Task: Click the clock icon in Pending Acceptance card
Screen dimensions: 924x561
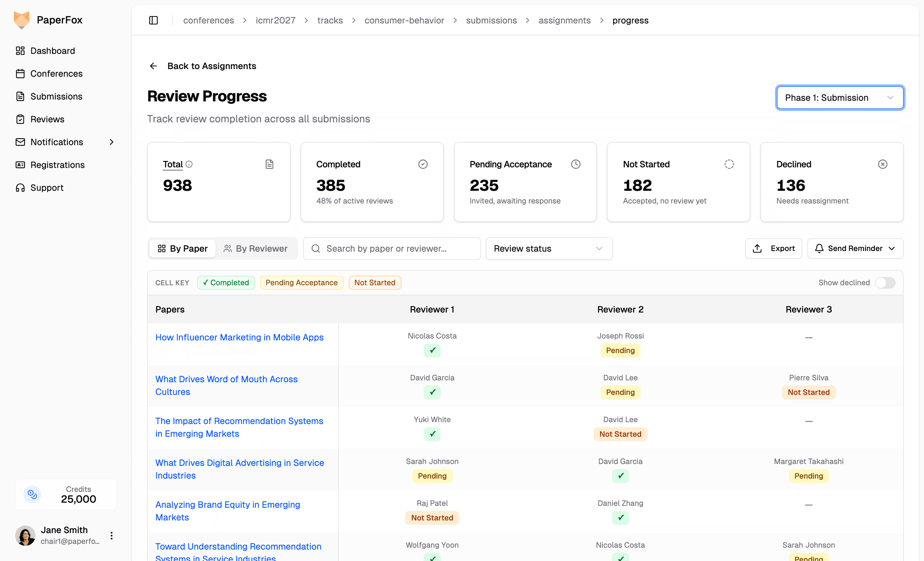Action: click(x=576, y=164)
